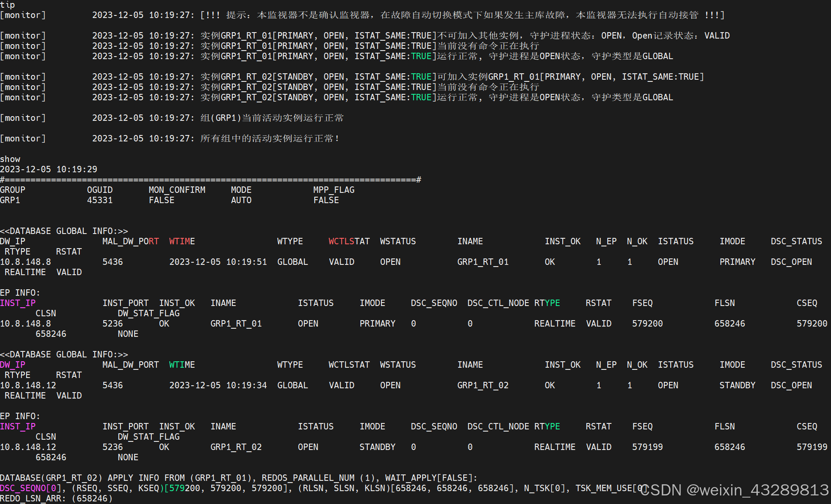Screen dimensions: 831x504
Task: Click the WTIME value 2023-12-05 10:19:51
Action: tap(218, 262)
